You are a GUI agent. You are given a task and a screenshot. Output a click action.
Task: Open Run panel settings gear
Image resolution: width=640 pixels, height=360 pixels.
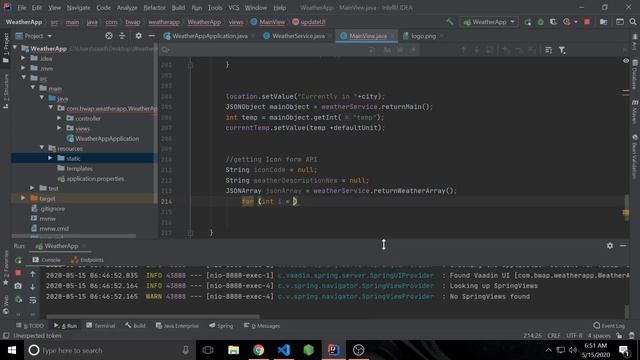609,246
